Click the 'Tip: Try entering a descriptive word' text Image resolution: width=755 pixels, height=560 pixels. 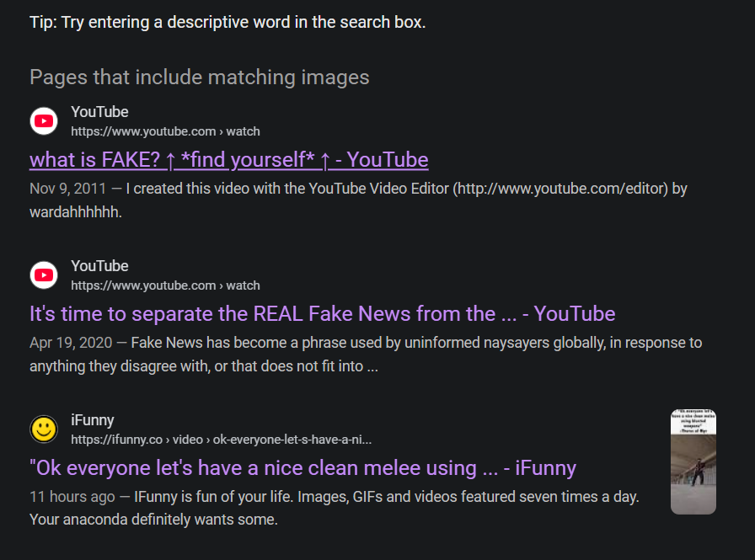click(228, 22)
